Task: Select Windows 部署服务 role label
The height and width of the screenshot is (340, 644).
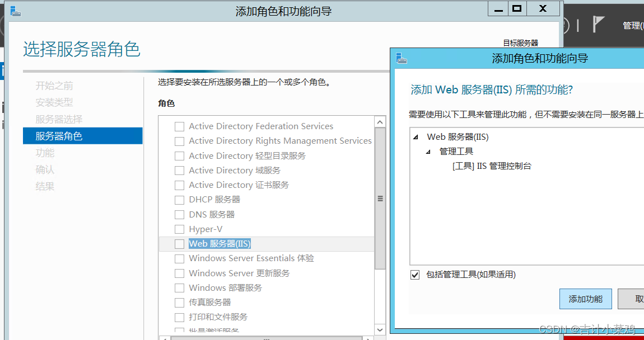Action: [x=226, y=287]
